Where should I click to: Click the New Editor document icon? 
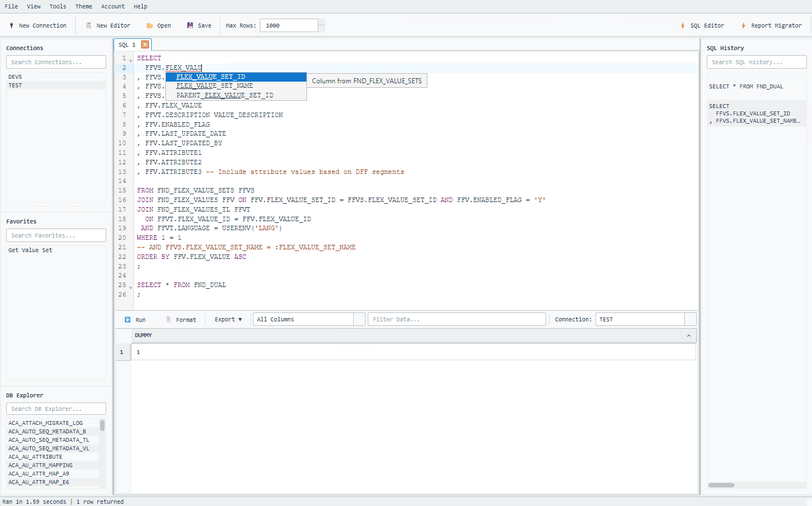click(x=89, y=26)
